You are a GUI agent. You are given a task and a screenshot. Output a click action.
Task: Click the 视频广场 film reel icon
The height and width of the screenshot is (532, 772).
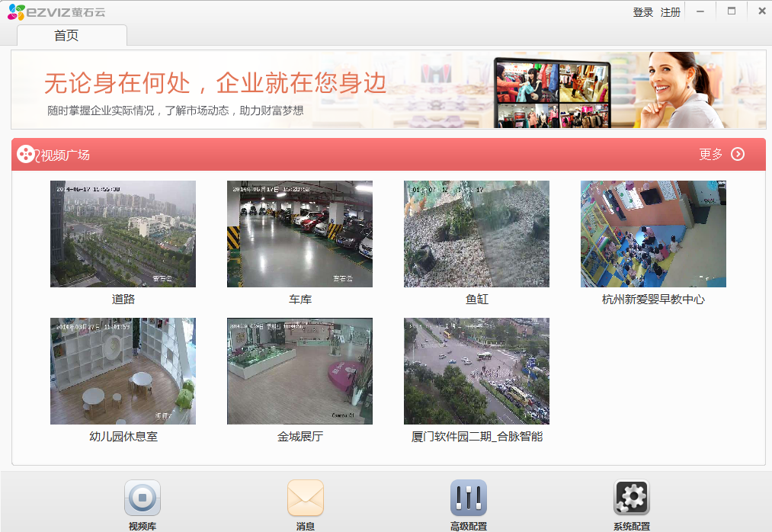click(26, 153)
